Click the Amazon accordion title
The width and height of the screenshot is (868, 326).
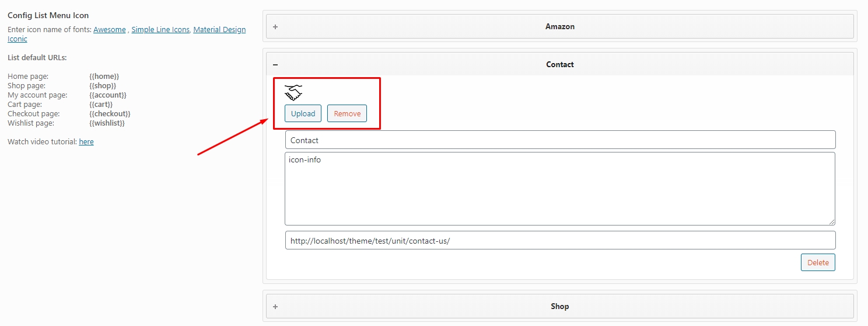pyautogui.click(x=559, y=27)
